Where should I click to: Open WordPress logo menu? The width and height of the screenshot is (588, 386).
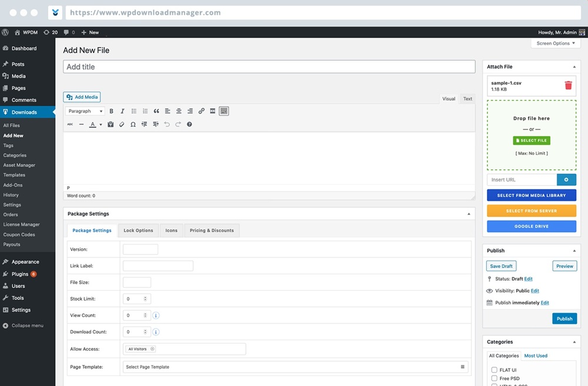click(x=5, y=32)
